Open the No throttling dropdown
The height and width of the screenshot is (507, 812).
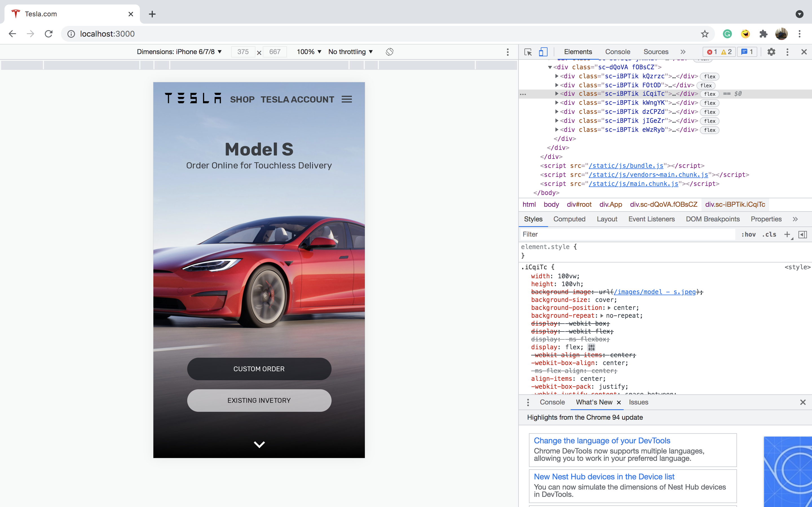[350, 52]
